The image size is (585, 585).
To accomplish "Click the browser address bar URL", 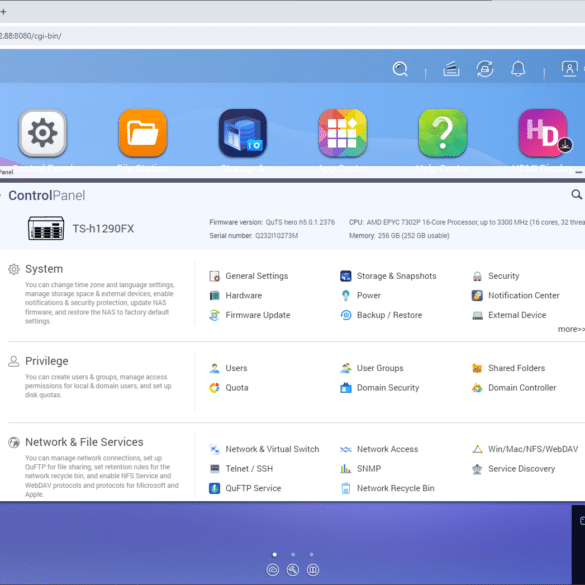I will coord(31,36).
